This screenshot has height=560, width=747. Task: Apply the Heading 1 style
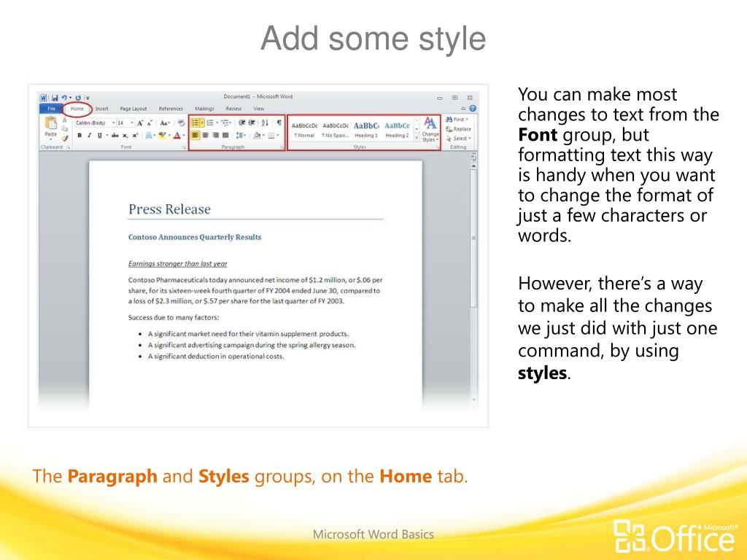click(x=366, y=130)
